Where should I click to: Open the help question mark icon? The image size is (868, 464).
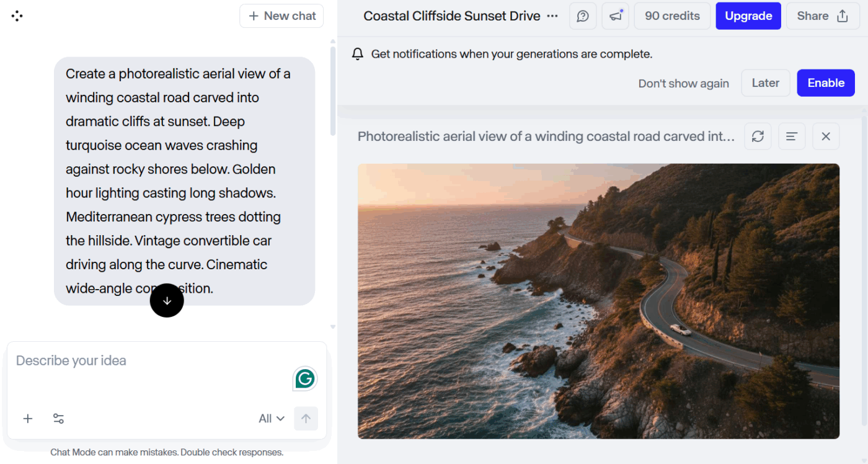tap(582, 16)
